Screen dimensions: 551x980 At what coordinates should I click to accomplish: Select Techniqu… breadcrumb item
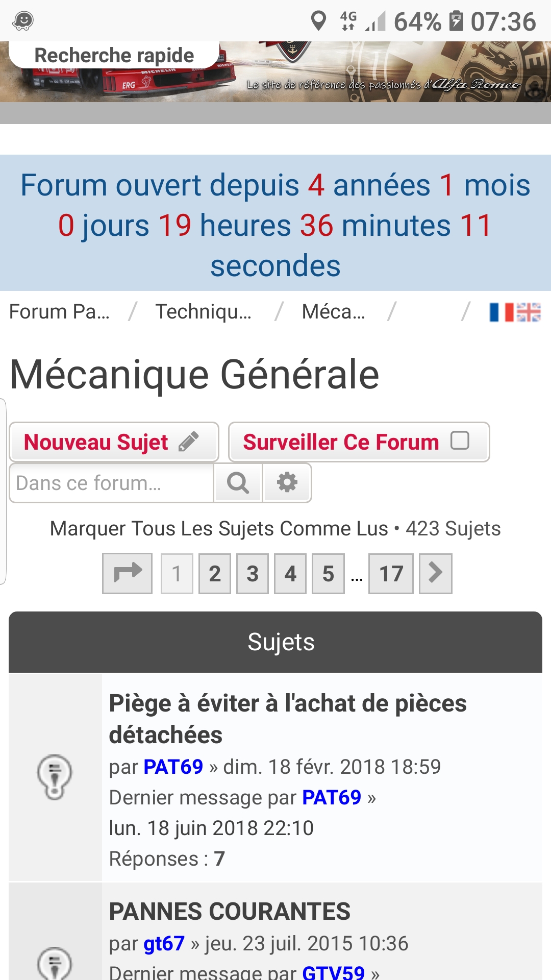point(203,312)
